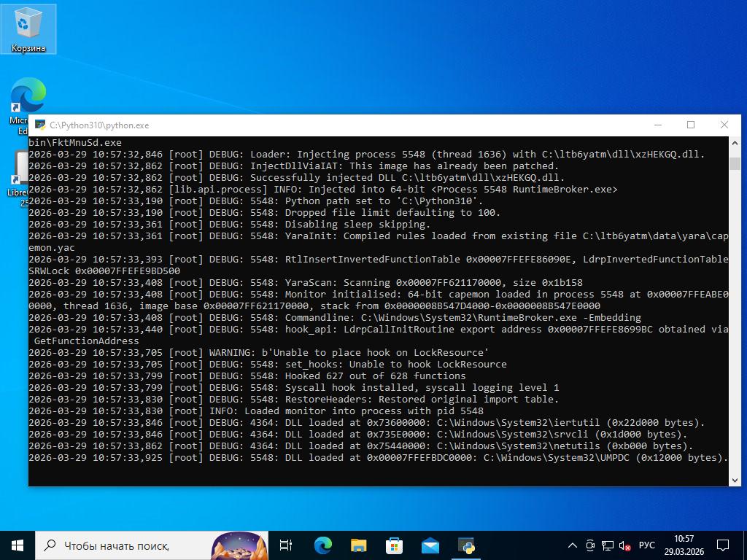Click the console scrollbar down arrow

pyautogui.click(x=735, y=480)
